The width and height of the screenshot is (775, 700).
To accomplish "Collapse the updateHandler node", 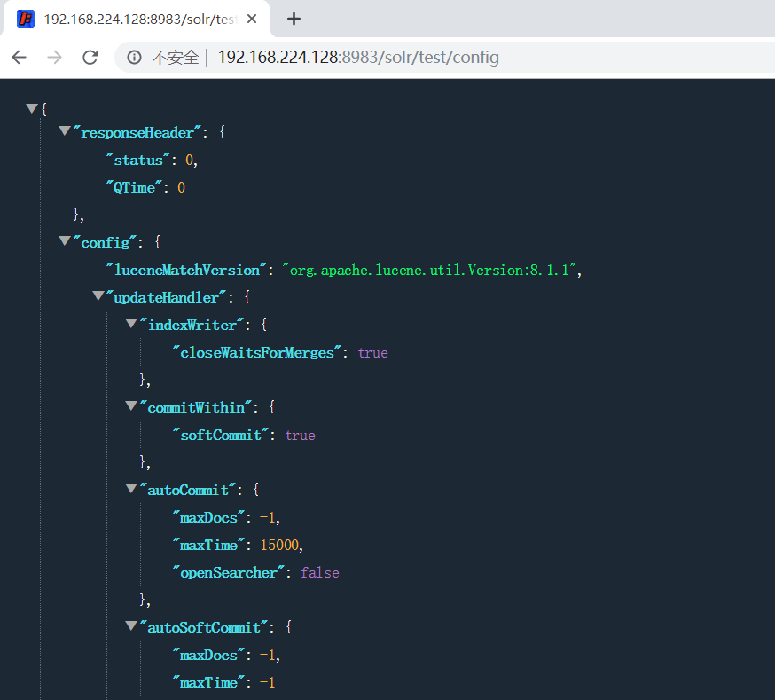I will (x=98, y=295).
